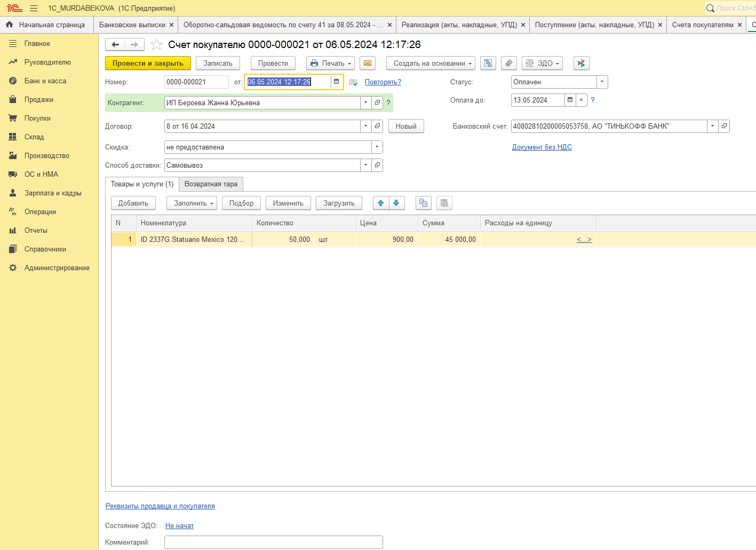
Task: Expand the Статус dropdown
Action: pos(602,82)
